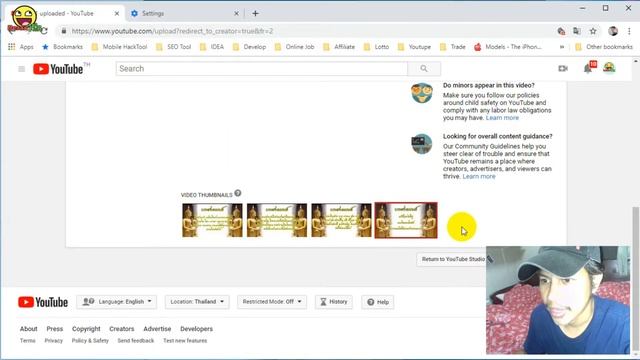
Task: Close the Settings tab
Action: click(x=236, y=13)
